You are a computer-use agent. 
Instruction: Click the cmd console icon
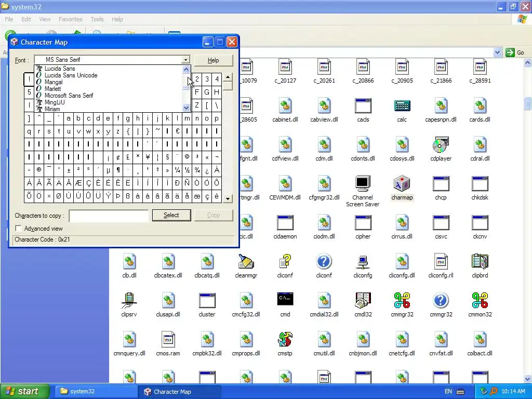point(285,299)
